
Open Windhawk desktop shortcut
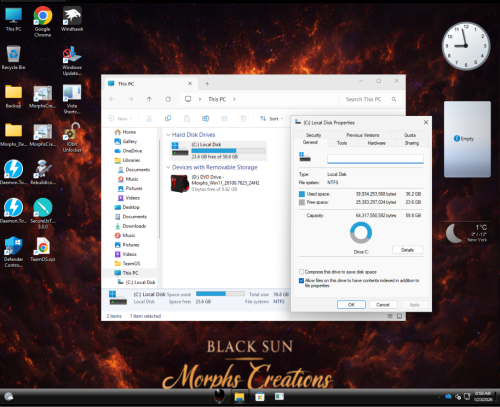coord(72,20)
